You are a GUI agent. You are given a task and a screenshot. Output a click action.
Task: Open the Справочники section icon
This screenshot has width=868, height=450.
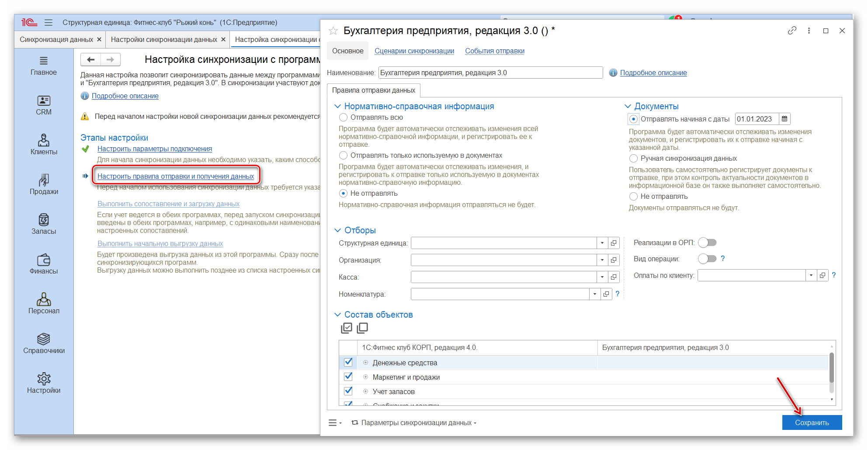44,339
